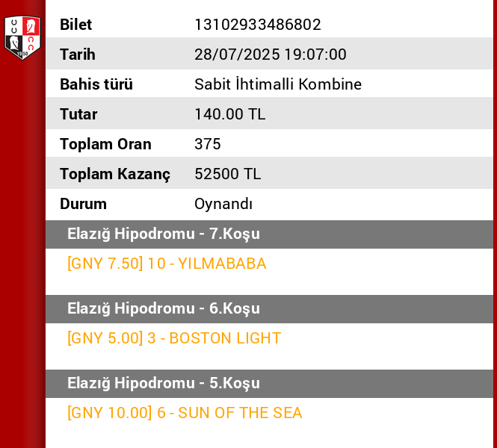This screenshot has height=448, width=497.
Task: Click the Bahis türü label
Action: click(96, 84)
